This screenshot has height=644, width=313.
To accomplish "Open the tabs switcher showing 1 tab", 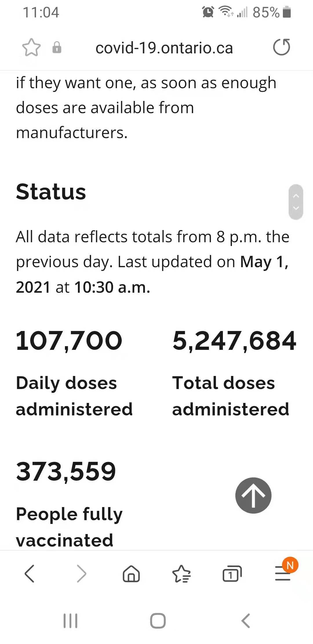I will point(232,574).
